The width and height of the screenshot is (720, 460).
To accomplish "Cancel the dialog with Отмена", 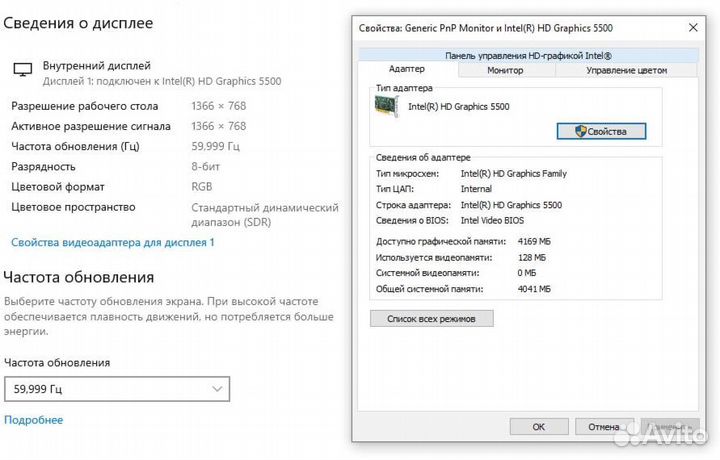I will click(x=604, y=427).
